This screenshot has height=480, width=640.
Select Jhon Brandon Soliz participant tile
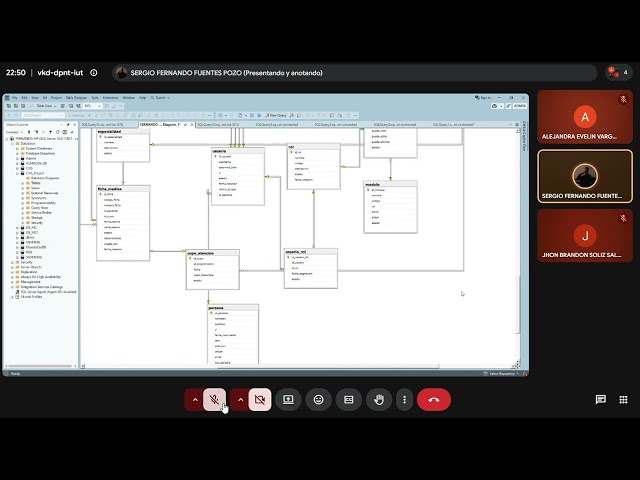585,236
